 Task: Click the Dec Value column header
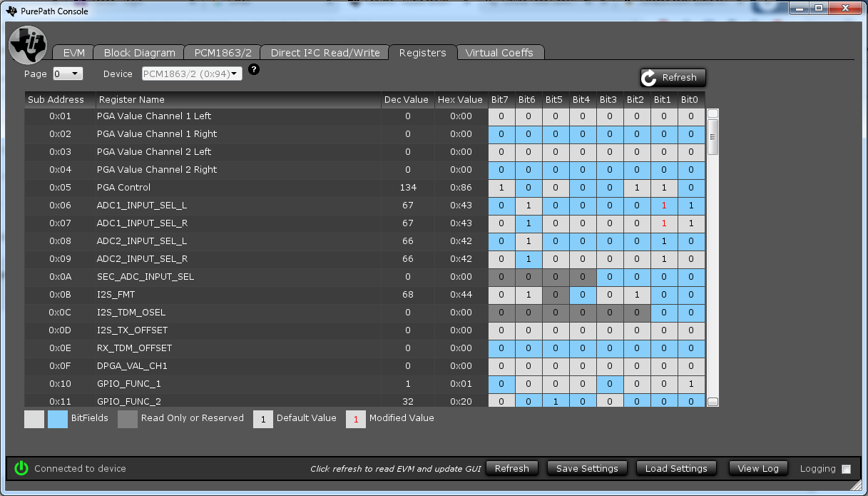(x=407, y=100)
